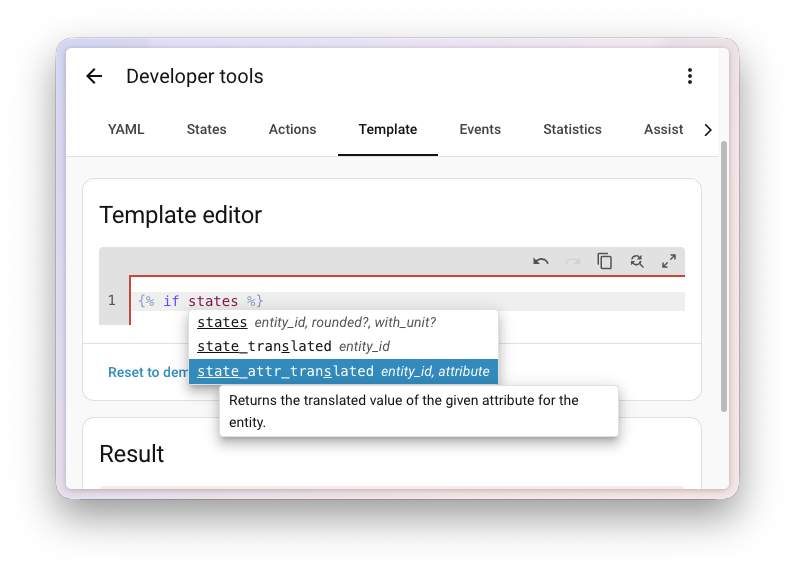The image size is (795, 573).
Task: Switch to the Assist tab
Action: 663,130
